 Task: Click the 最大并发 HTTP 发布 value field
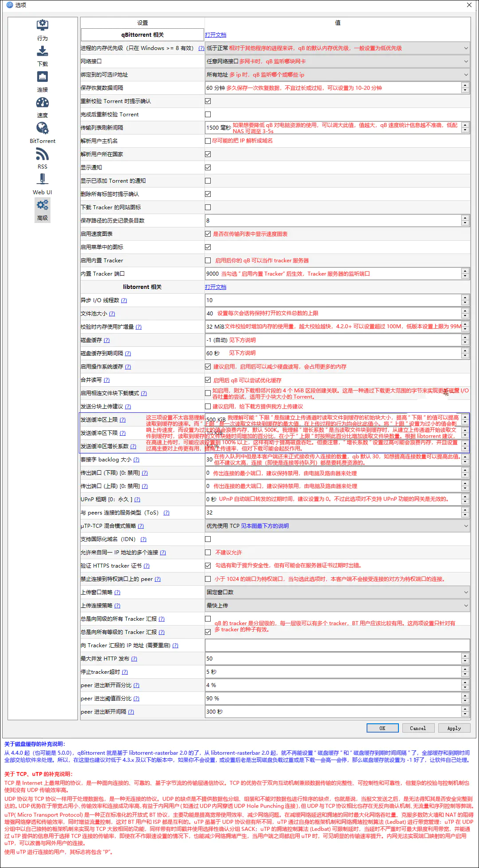click(332, 659)
